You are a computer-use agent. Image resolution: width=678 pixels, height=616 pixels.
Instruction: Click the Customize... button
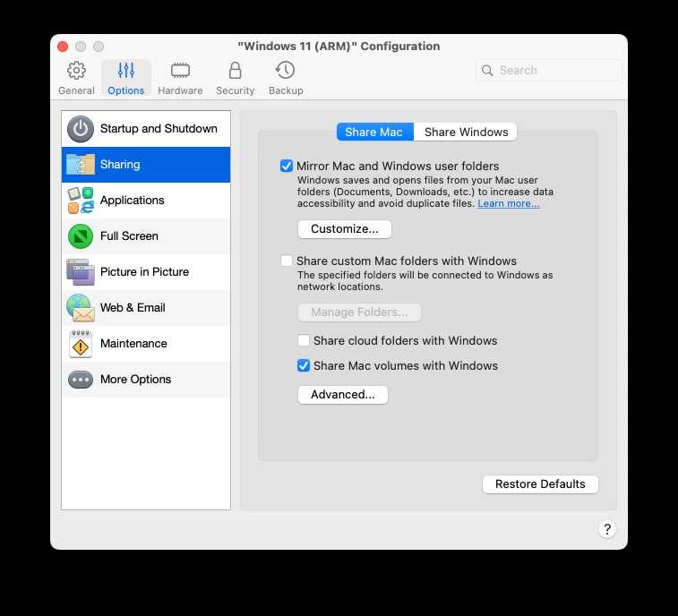click(345, 229)
